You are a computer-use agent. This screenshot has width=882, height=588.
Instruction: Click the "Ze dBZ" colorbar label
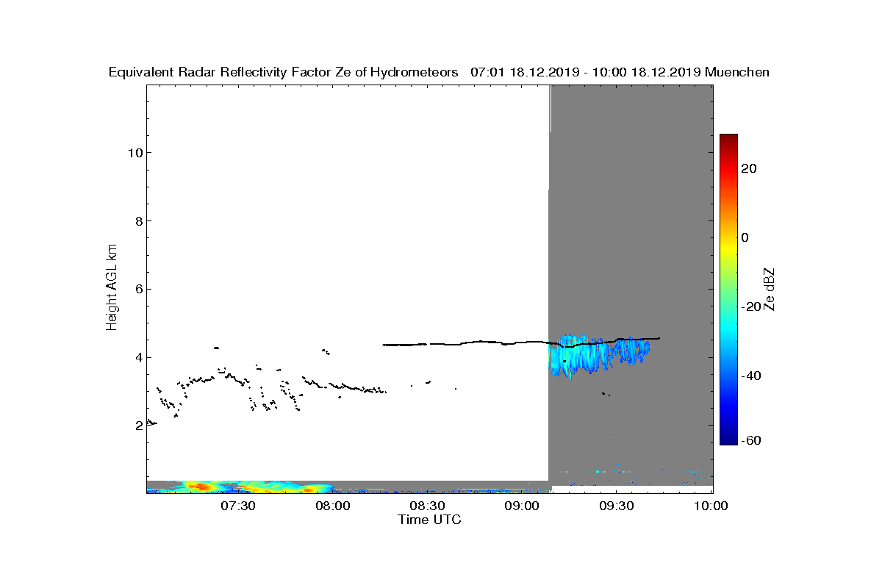[770, 289]
